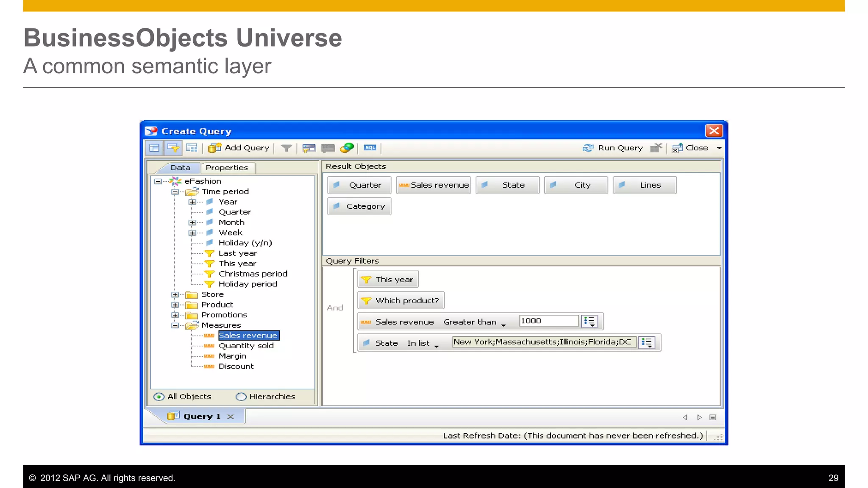This screenshot has height=488, width=868.
Task: Click the 1000 value input field
Action: (549, 321)
